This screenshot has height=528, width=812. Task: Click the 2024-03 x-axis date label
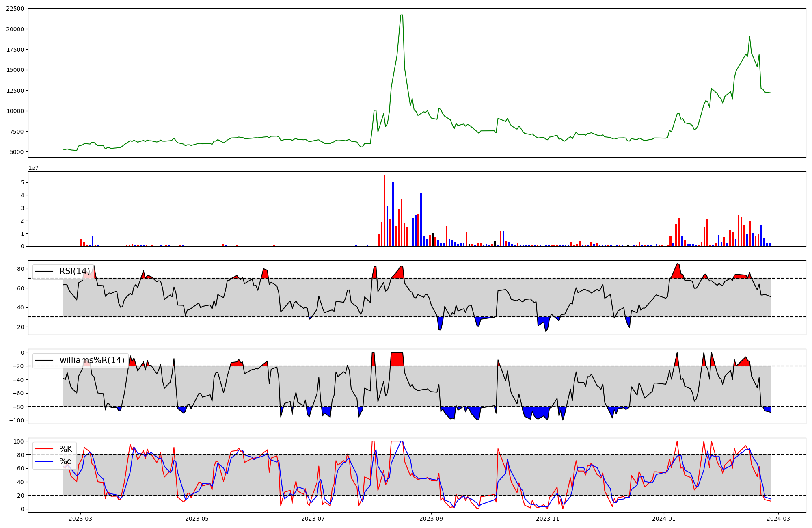(778, 518)
